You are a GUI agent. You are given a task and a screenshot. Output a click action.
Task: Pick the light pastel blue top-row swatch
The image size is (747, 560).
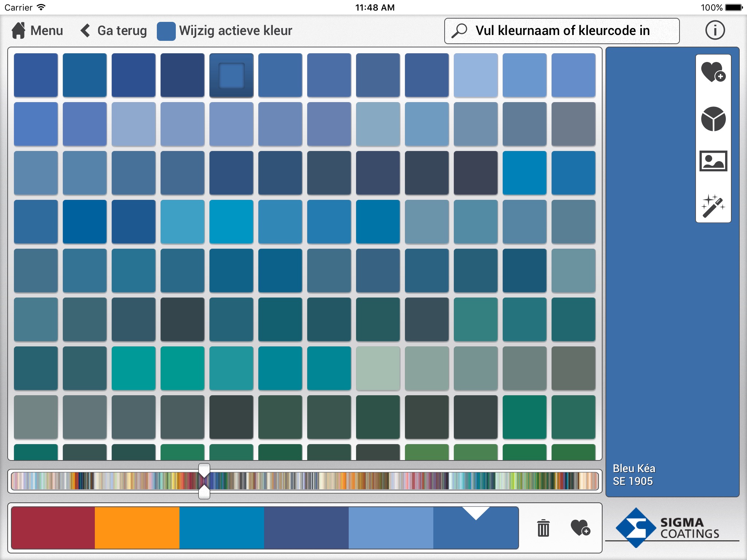tap(476, 75)
